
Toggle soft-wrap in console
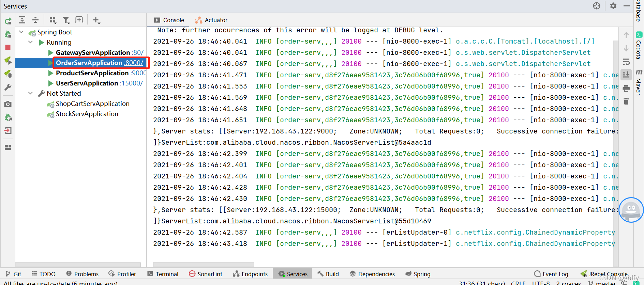(626, 62)
